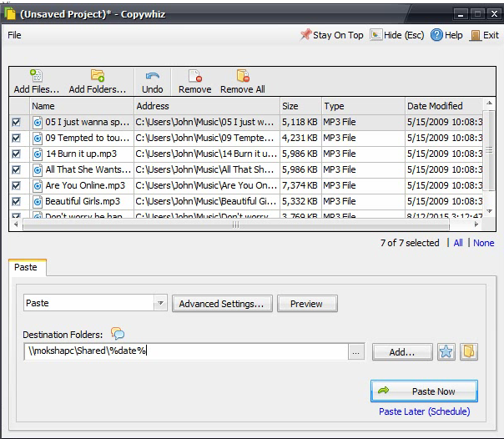Click address C:\Users\John\Music\Beautiful Gi
This screenshot has height=439, width=504.
(206, 201)
